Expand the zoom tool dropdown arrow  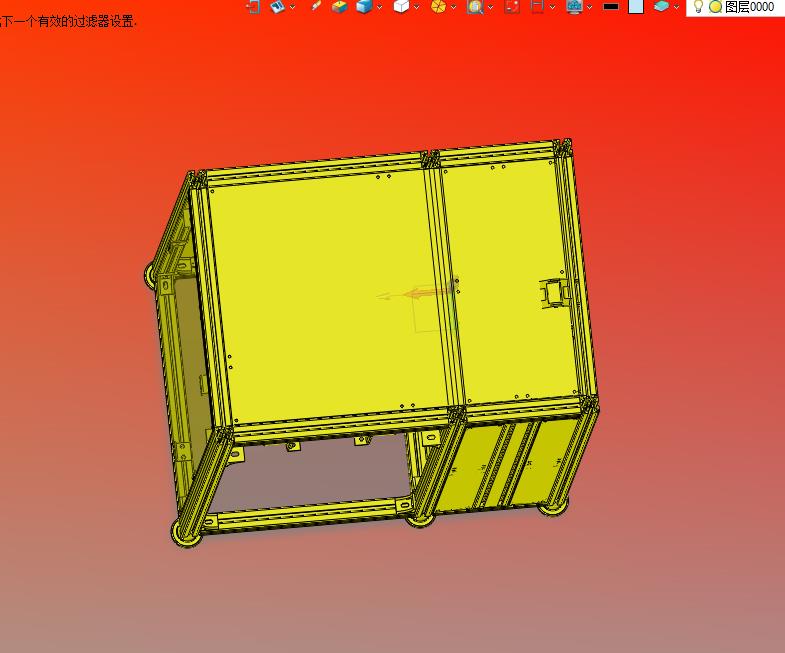(x=491, y=7)
